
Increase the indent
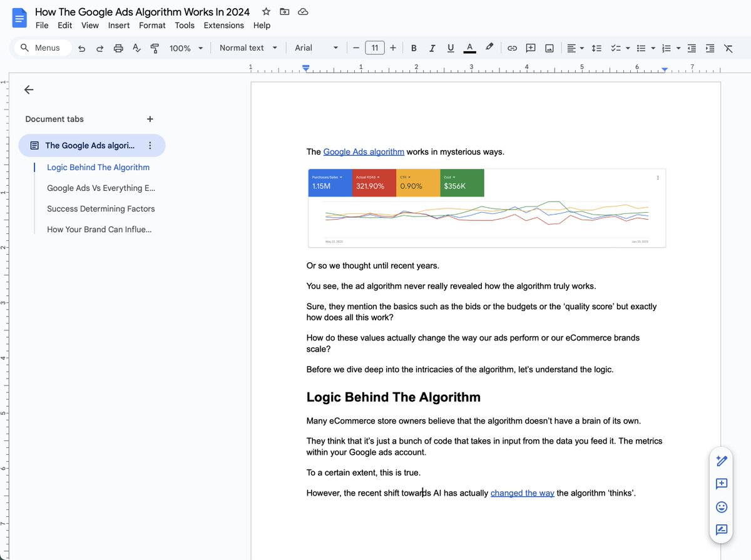click(x=710, y=48)
